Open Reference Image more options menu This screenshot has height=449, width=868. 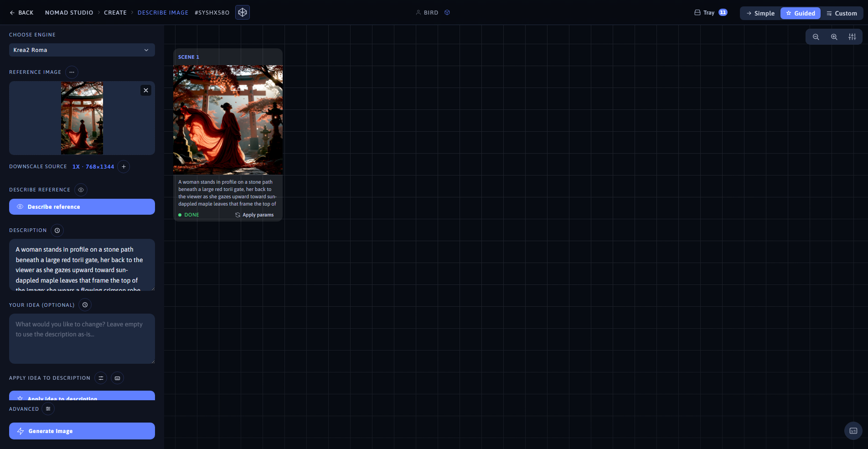(72, 72)
